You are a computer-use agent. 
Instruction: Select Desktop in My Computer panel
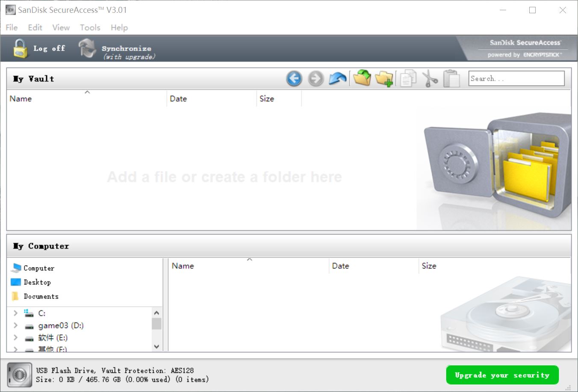pyautogui.click(x=37, y=282)
